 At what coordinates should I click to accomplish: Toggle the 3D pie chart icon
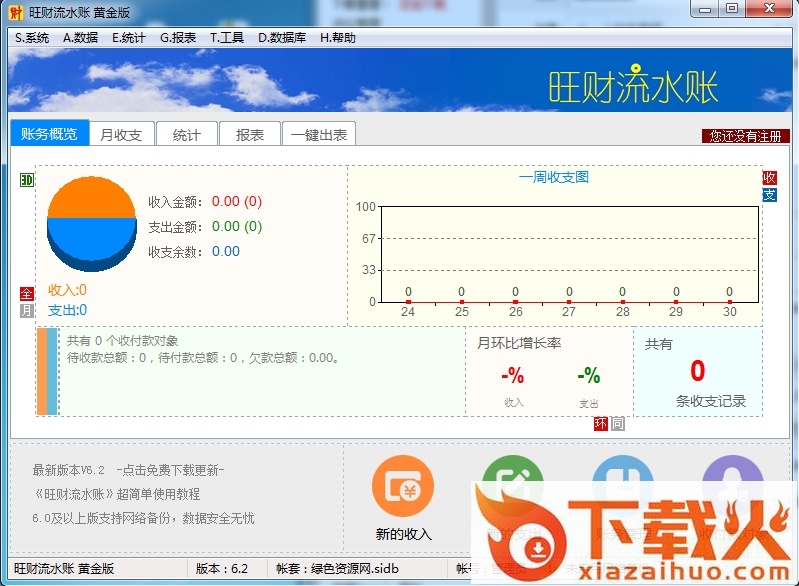(x=26, y=180)
